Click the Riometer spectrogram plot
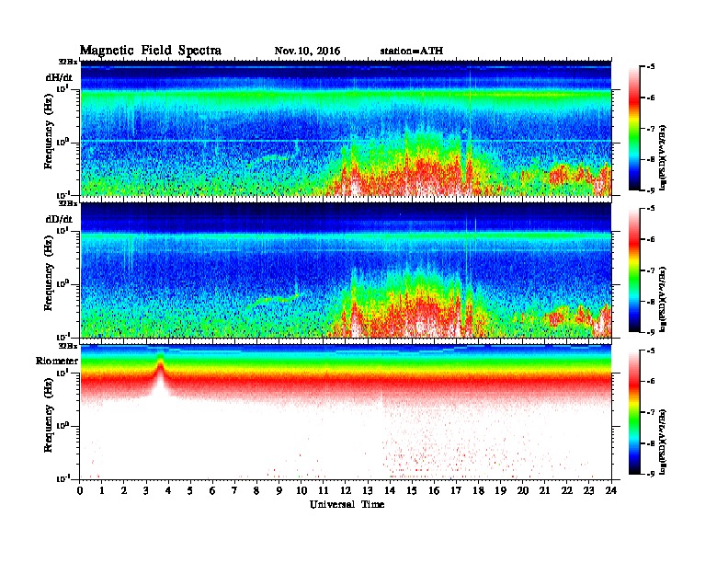 tap(346, 412)
